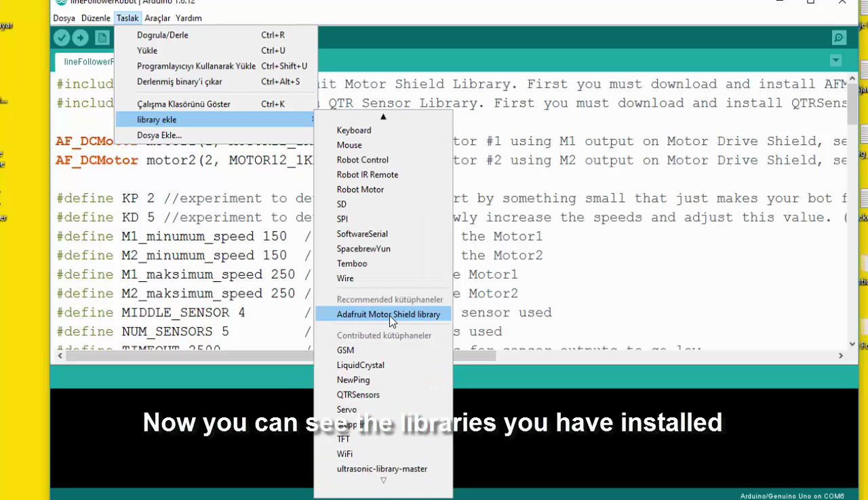This screenshot has height=500, width=868.
Task: Click editor scroll left arrow
Action: 60,356
